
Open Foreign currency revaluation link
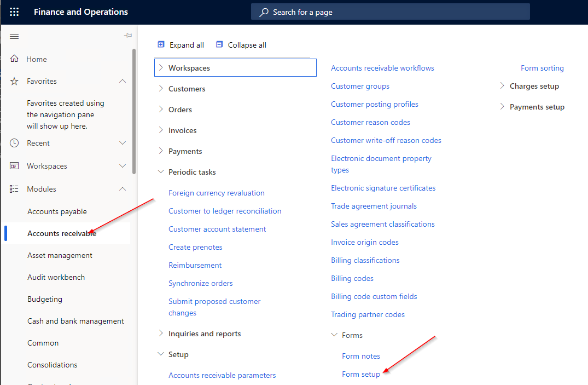tap(216, 193)
